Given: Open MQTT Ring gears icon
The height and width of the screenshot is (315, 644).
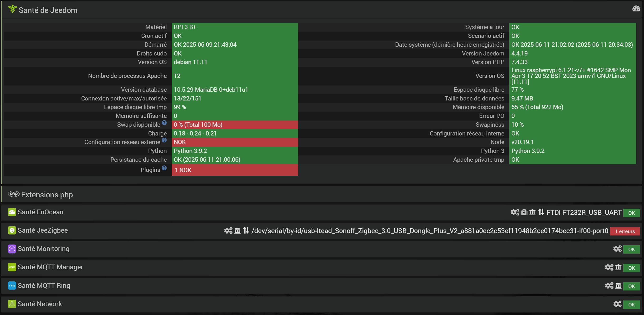Looking at the screenshot, I should (x=609, y=285).
